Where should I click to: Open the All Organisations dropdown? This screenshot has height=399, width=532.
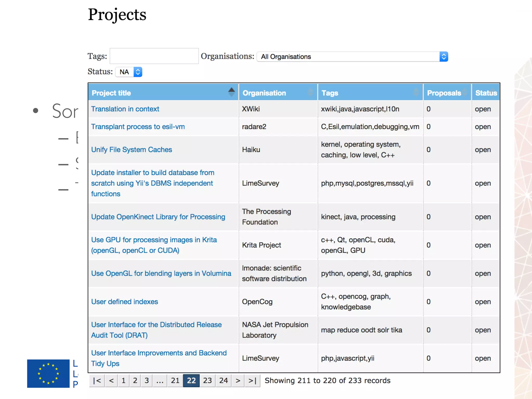tap(352, 57)
